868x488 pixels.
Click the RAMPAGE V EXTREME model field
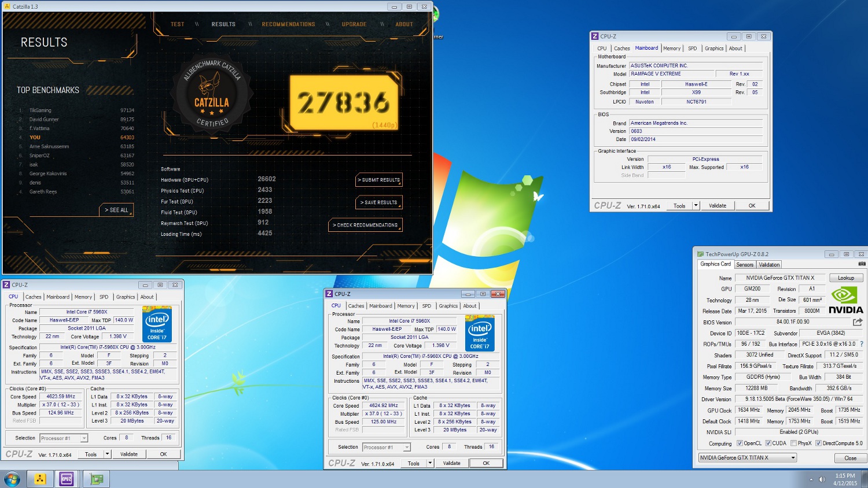(671, 74)
